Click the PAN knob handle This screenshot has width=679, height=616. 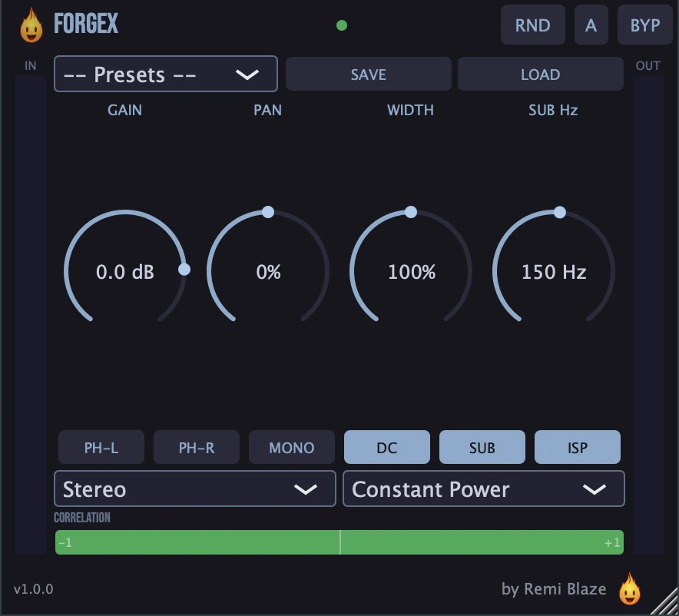(268, 212)
